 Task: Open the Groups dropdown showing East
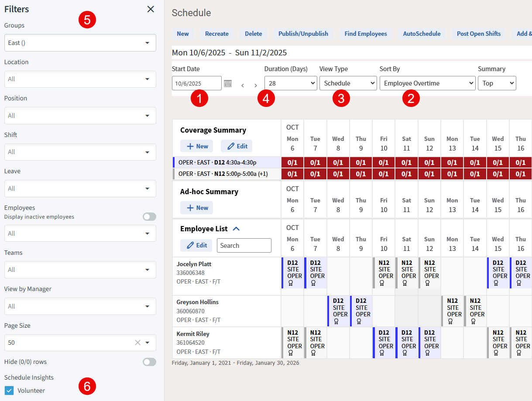[x=80, y=43]
